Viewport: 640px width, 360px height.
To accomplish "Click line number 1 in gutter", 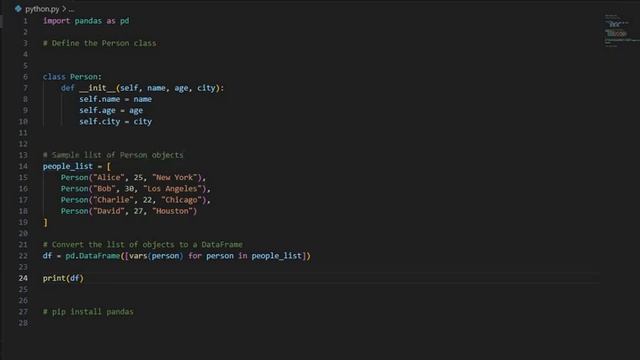I will (x=25, y=21).
